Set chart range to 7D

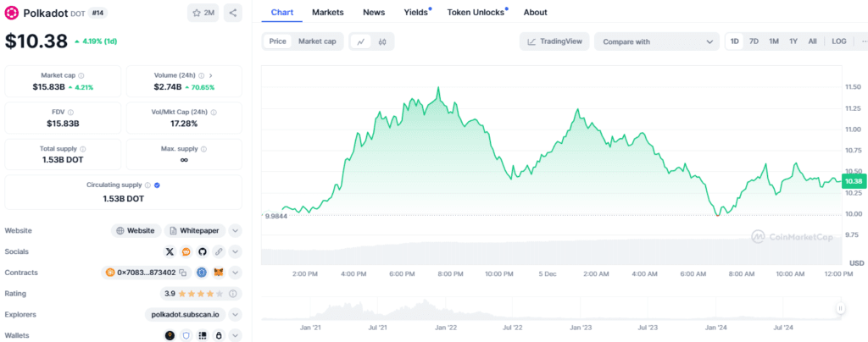tap(754, 41)
